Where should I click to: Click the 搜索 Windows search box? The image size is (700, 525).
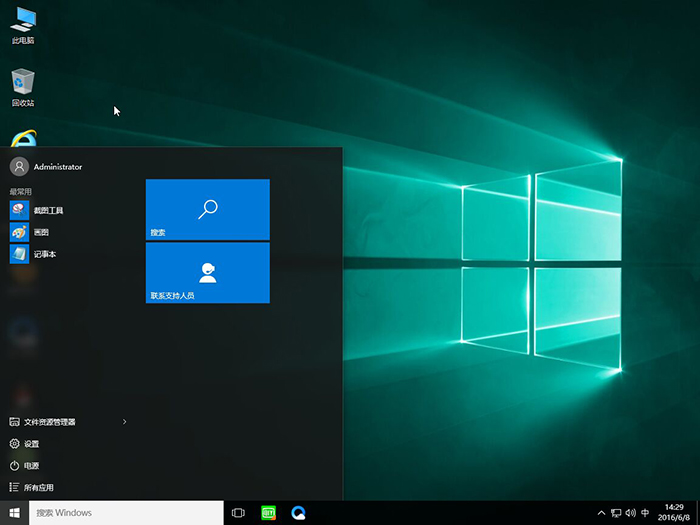(x=125, y=513)
